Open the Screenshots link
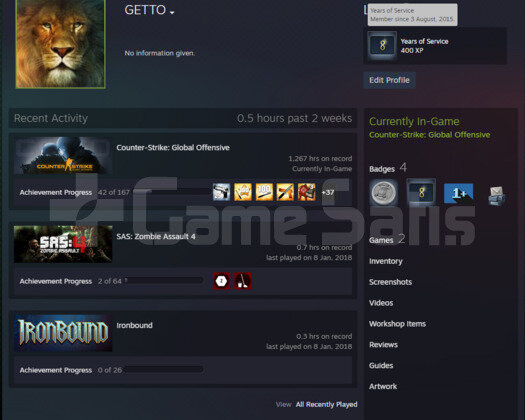Screen dimensions: 525x420 390,282
